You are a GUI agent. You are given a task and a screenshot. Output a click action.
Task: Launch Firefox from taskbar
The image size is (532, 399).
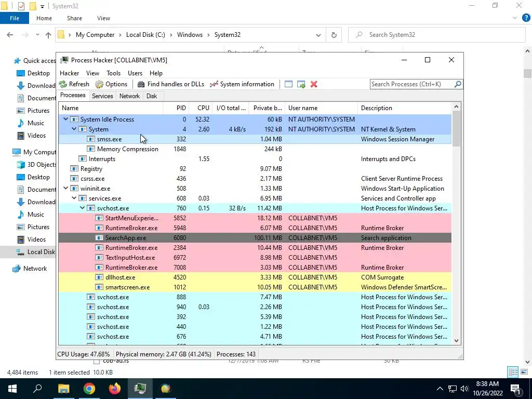coord(115,389)
